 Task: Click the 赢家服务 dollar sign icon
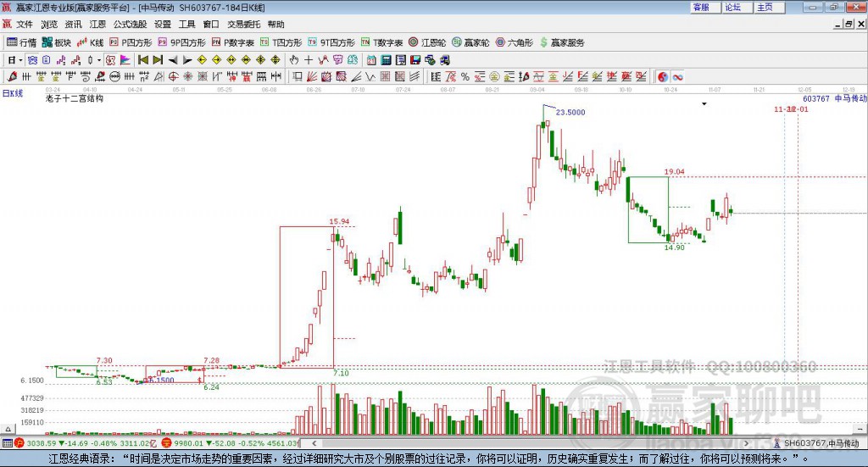[543, 42]
